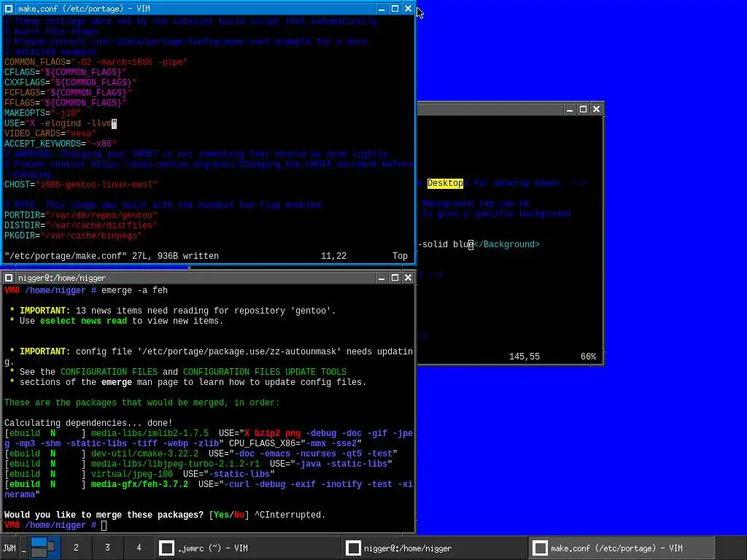Click the CXXFLAGS= line in VIM

[71, 82]
